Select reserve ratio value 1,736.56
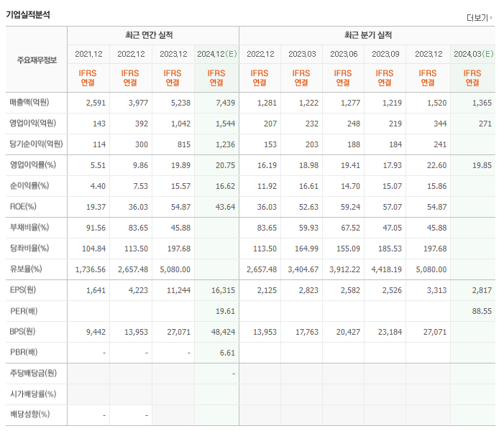The width and height of the screenshot is (504, 431). point(91,270)
